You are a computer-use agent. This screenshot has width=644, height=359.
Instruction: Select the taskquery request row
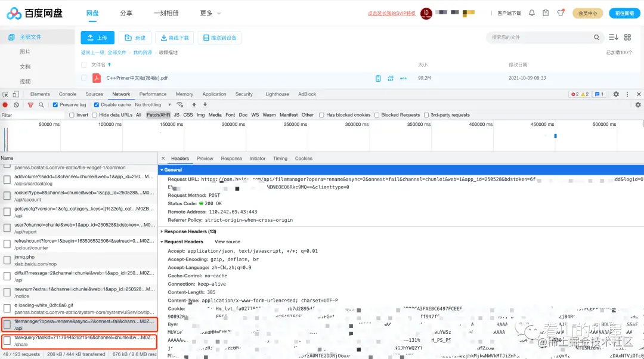tap(79, 341)
